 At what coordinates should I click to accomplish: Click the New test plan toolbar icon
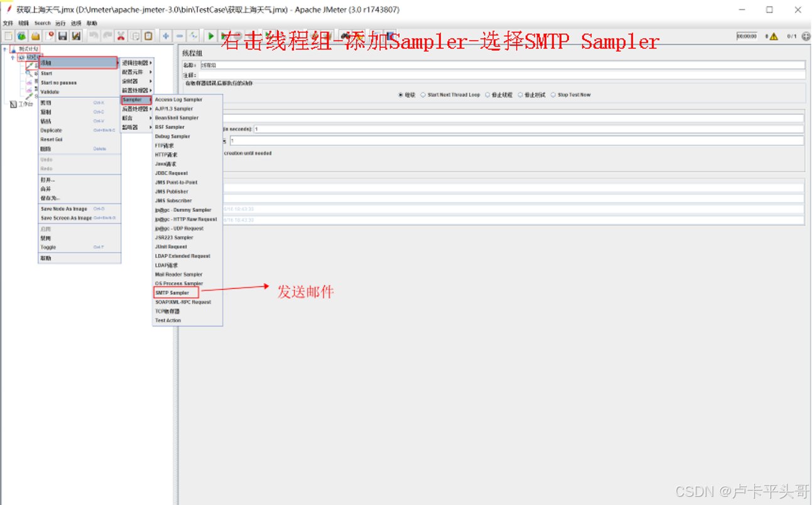(9, 36)
